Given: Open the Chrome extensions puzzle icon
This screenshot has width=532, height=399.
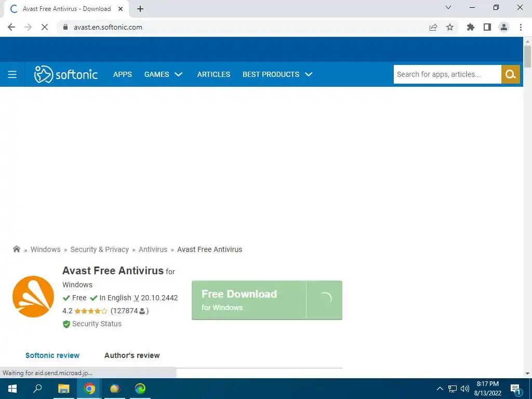Looking at the screenshot, I should click(x=471, y=27).
